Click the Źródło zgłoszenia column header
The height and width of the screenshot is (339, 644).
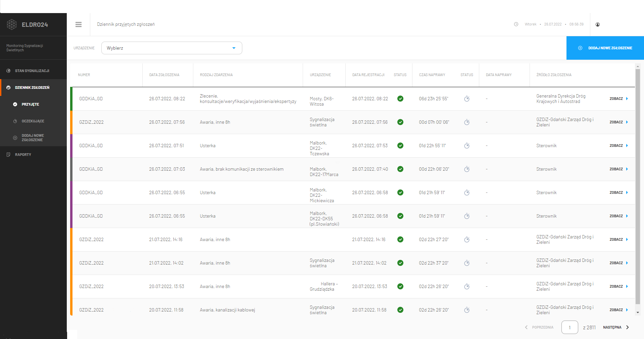[554, 75]
